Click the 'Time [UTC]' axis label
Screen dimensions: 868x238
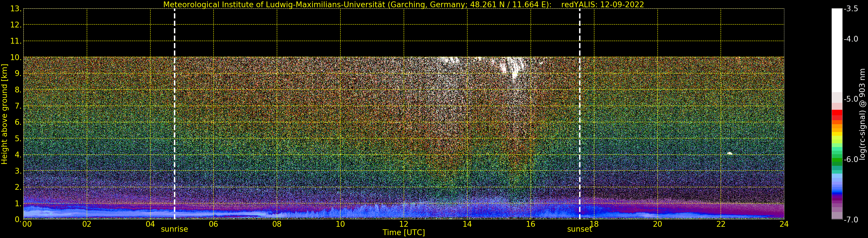coord(403,233)
